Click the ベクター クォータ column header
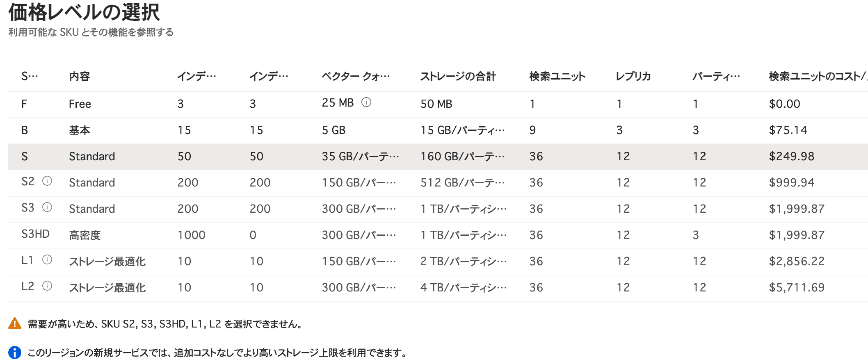 tap(355, 76)
